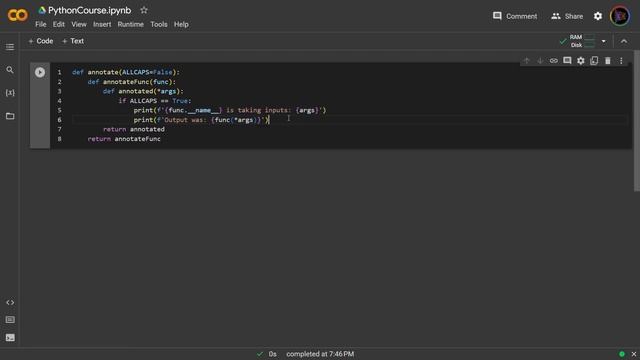Click line 1 'def annotate' code
640x360 pixels.
click(126, 72)
